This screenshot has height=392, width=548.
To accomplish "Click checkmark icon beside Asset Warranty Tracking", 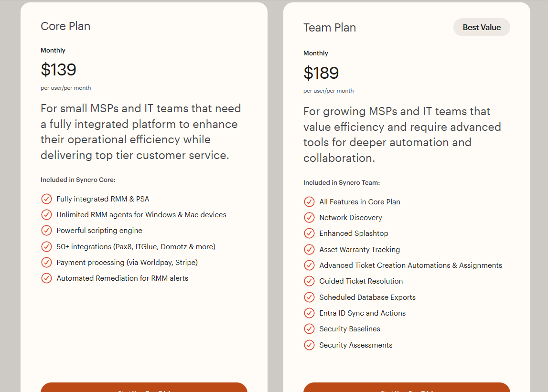I will [x=309, y=249].
